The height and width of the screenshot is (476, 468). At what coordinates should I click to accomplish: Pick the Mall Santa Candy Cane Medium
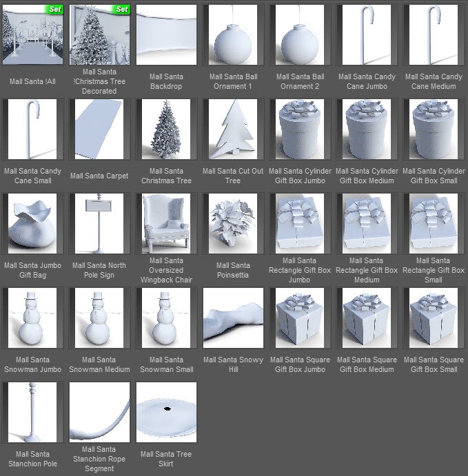pos(434,34)
